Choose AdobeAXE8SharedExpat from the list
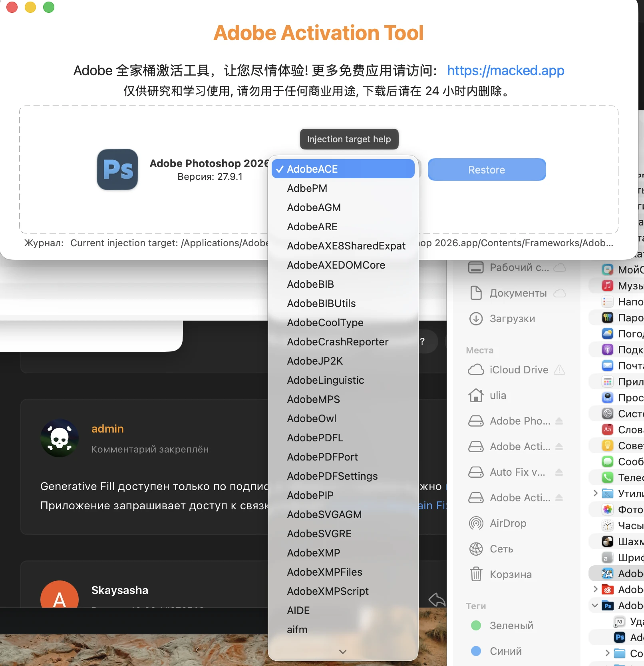Image resolution: width=644 pixels, height=666 pixels. pos(343,246)
